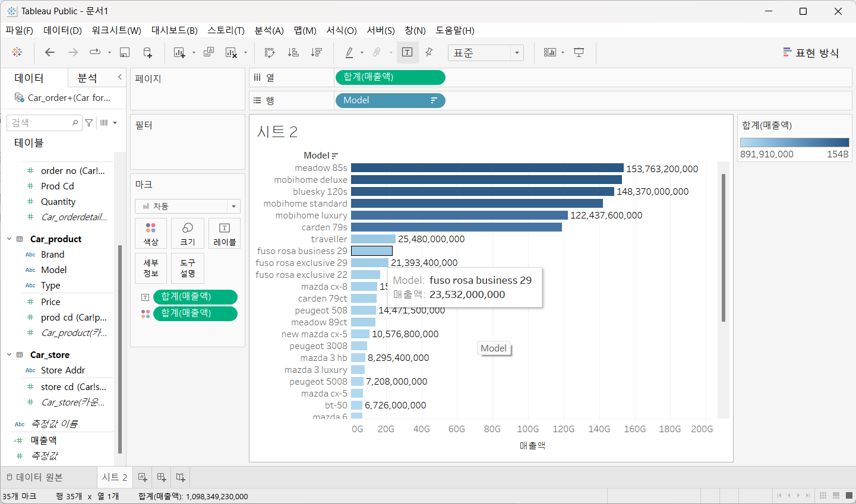Add a new worksheet tab icon
This screenshot has height=504, width=856.
[x=143, y=477]
